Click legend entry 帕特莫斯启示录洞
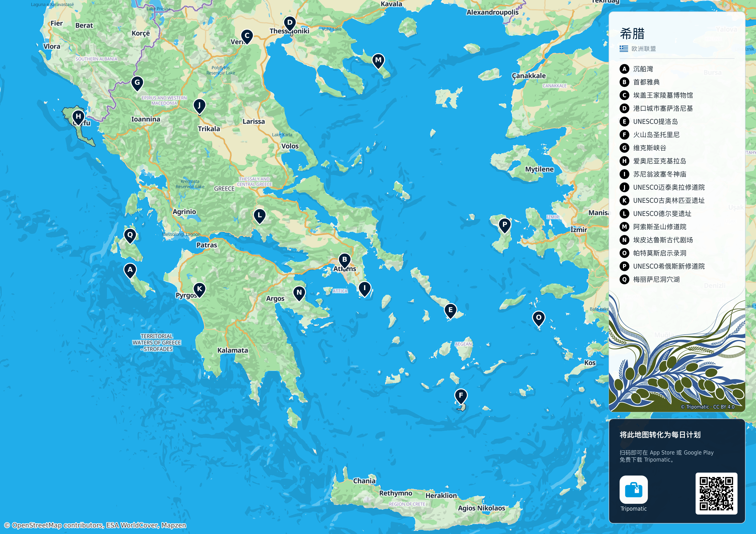 pos(653,253)
